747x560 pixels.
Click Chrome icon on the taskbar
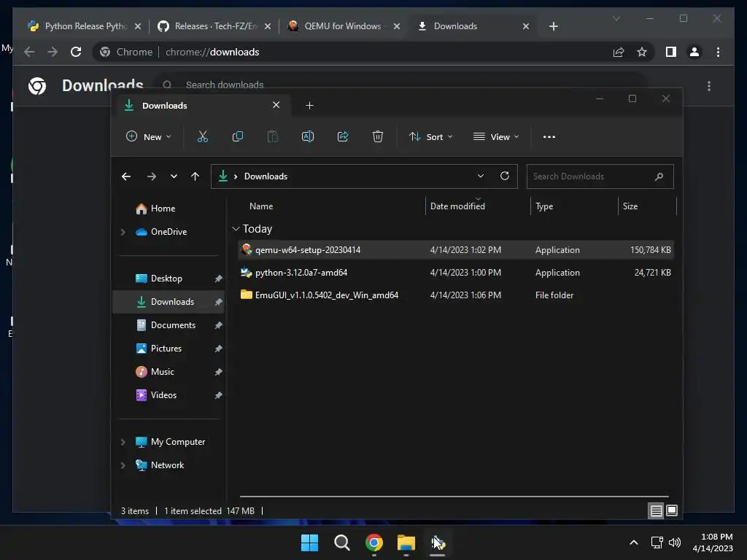(374, 542)
